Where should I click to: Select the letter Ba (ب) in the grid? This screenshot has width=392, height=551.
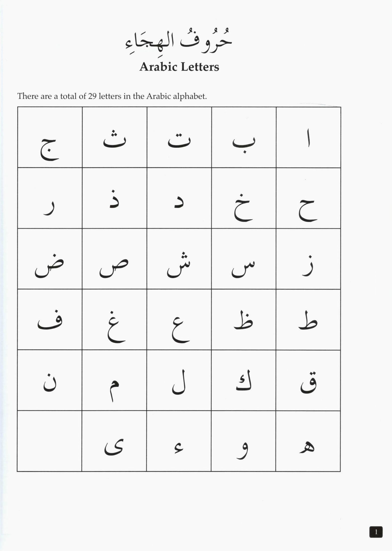[244, 137]
